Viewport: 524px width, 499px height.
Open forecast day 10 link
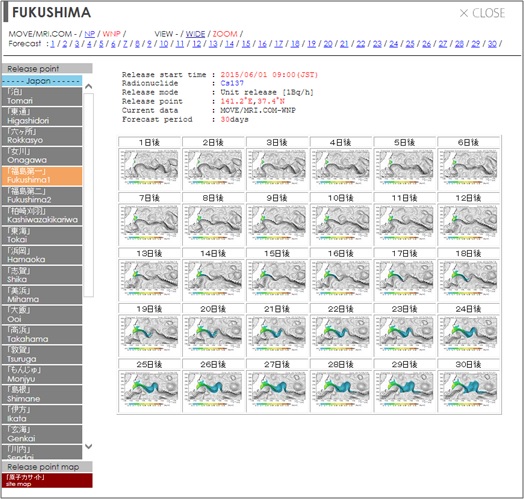(x=163, y=44)
